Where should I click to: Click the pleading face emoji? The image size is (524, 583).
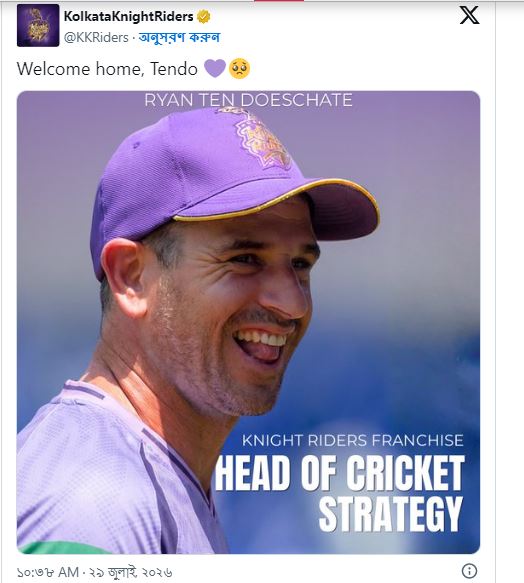(x=240, y=68)
